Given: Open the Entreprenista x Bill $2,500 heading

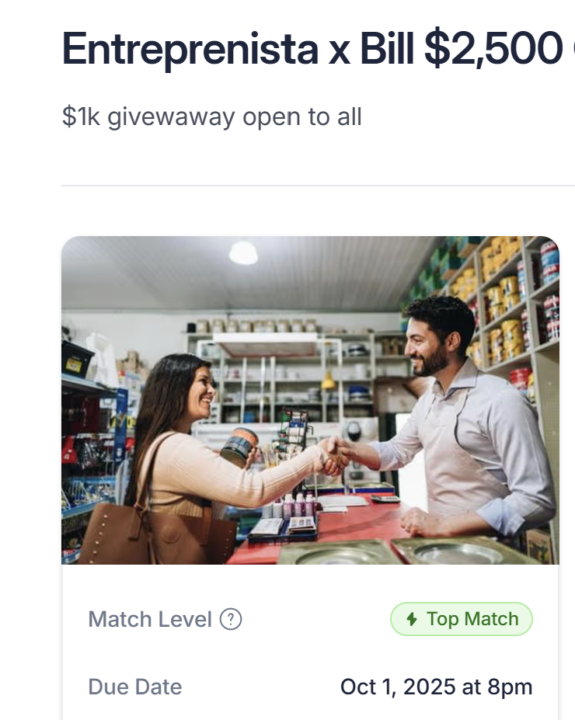Looking at the screenshot, I should 312,49.
